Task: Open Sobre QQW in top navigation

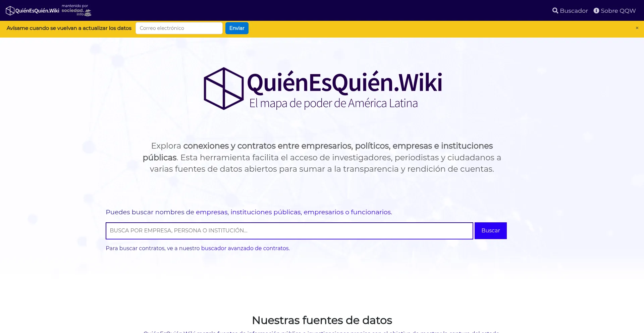Action: point(614,11)
